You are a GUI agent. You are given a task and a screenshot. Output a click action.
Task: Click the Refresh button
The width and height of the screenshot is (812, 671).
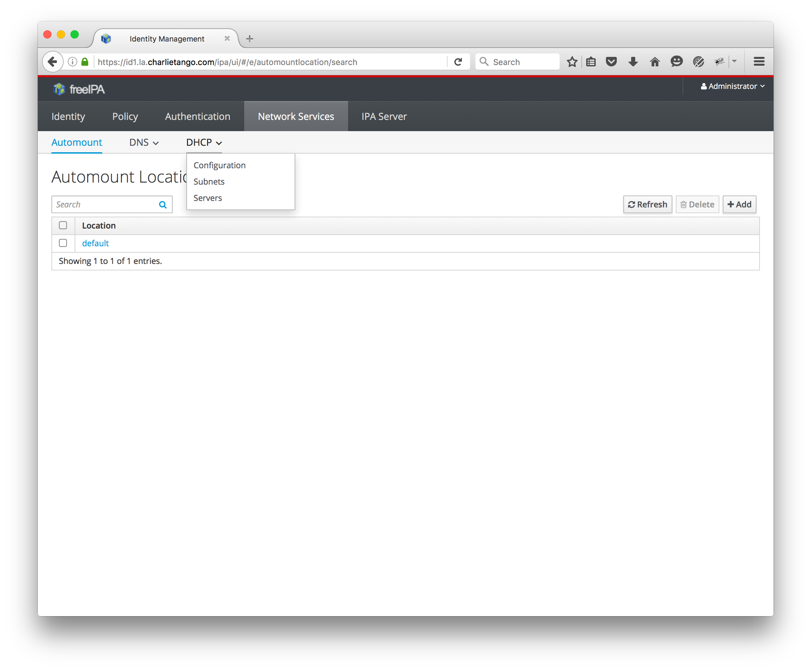(647, 204)
